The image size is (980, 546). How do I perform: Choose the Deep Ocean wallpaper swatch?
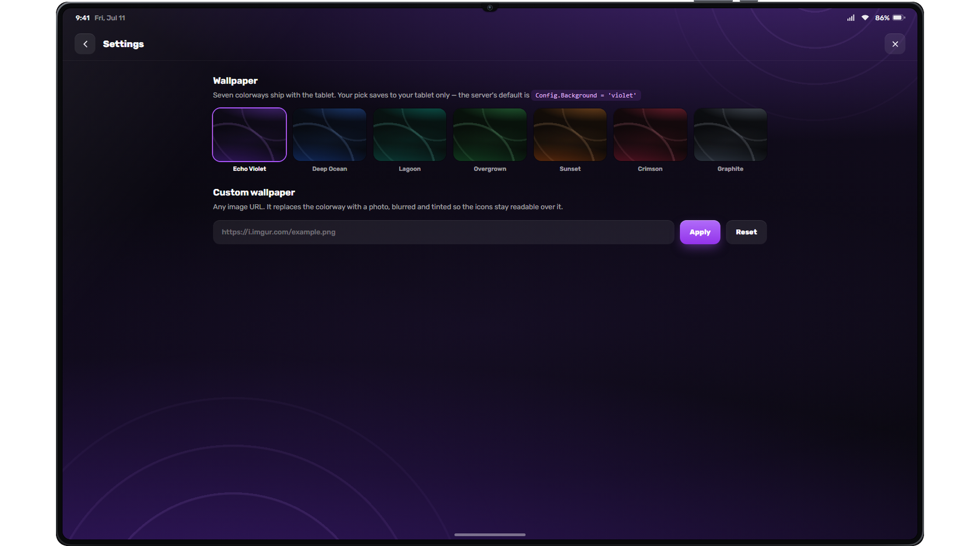(329, 134)
